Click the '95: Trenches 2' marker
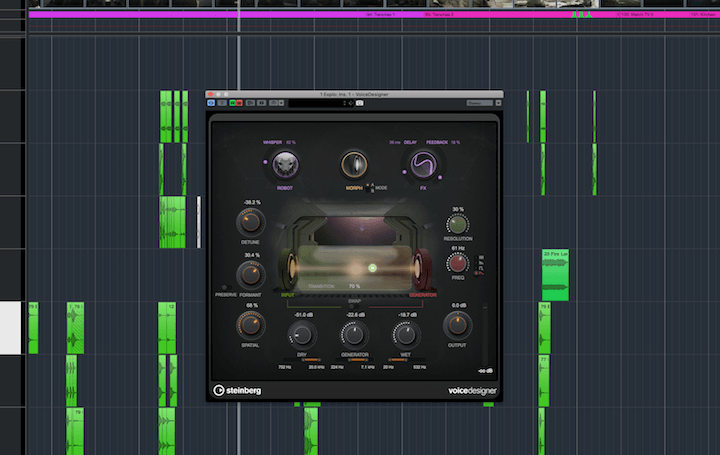 439,15
